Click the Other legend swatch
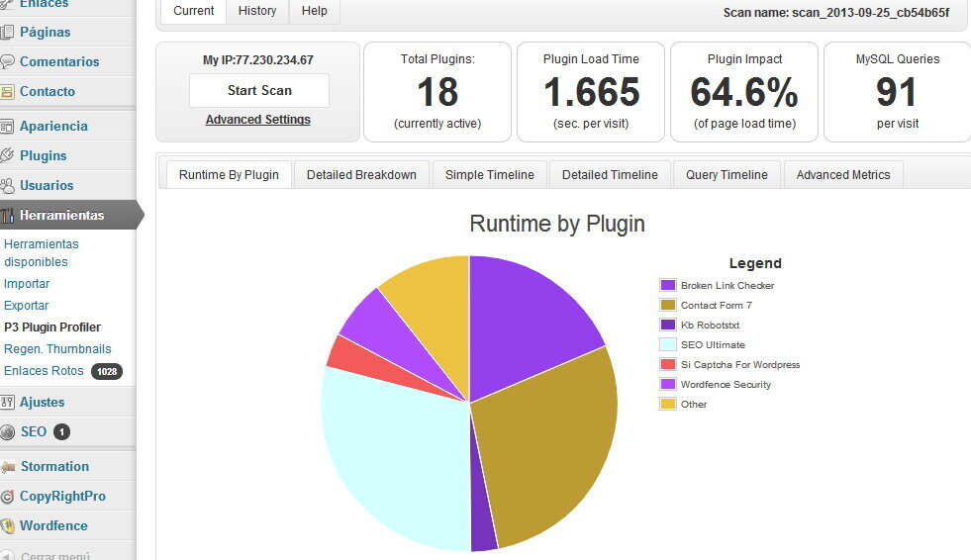This screenshot has width=971, height=560. 667,404
